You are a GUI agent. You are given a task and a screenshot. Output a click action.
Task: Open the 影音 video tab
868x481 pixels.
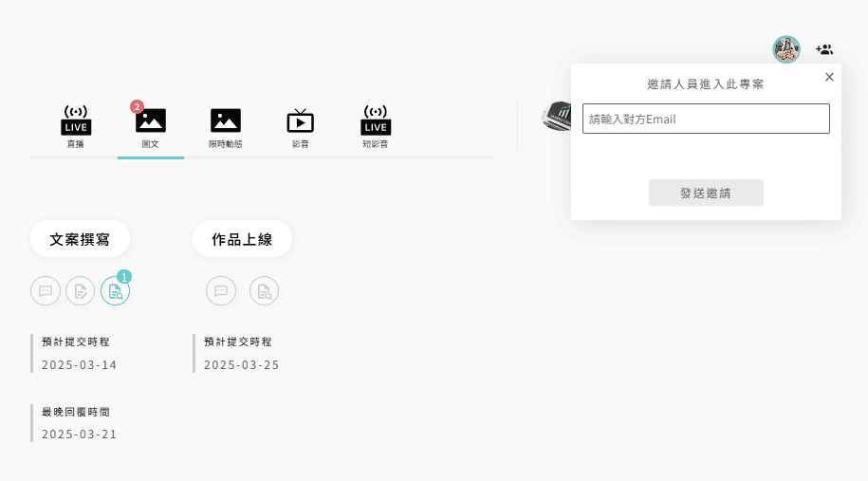[300, 126]
